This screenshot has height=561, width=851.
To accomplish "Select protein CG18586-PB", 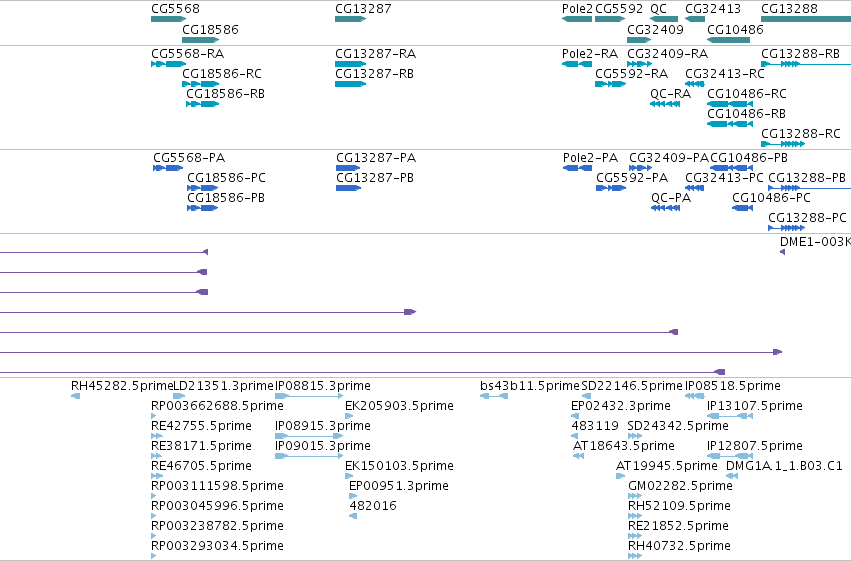I will point(202,208).
